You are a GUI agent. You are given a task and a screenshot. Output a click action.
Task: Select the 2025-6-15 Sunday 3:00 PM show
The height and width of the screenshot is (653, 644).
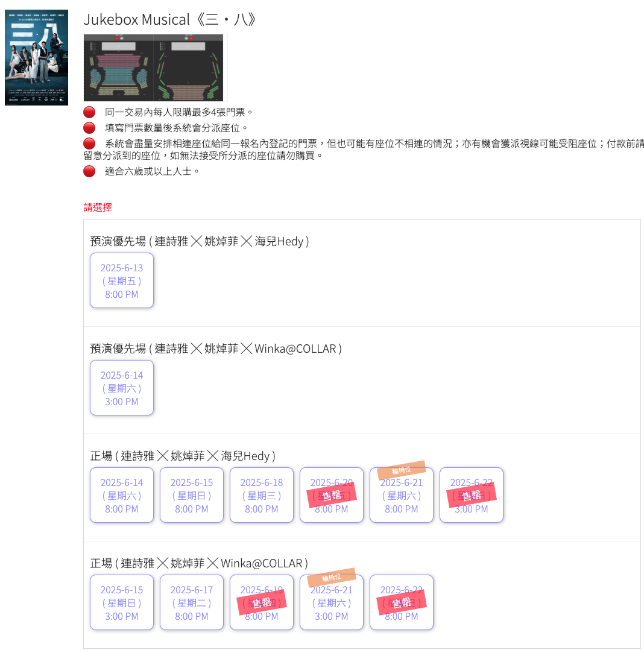122,603
